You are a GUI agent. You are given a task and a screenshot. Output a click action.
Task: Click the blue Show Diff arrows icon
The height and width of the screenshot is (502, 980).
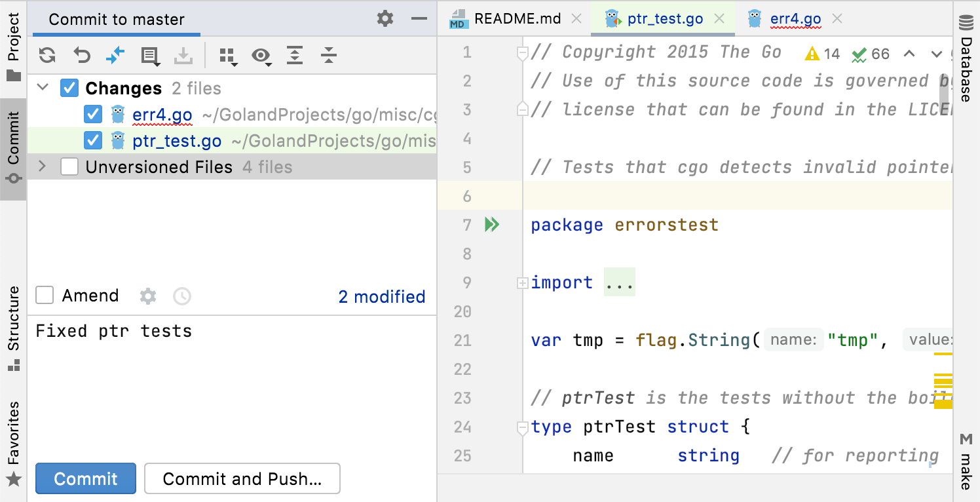tap(115, 56)
